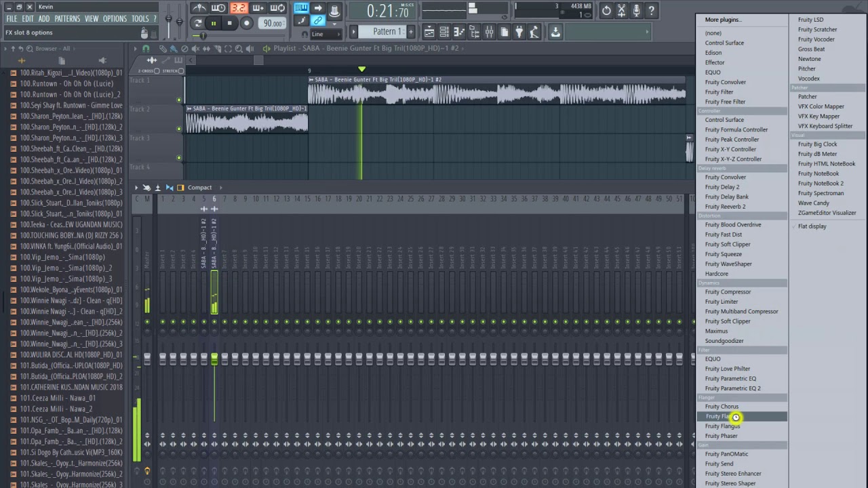Screen dimensions: 868x488
Task: Toggle pattern/song mode button
Action: (x=198, y=23)
